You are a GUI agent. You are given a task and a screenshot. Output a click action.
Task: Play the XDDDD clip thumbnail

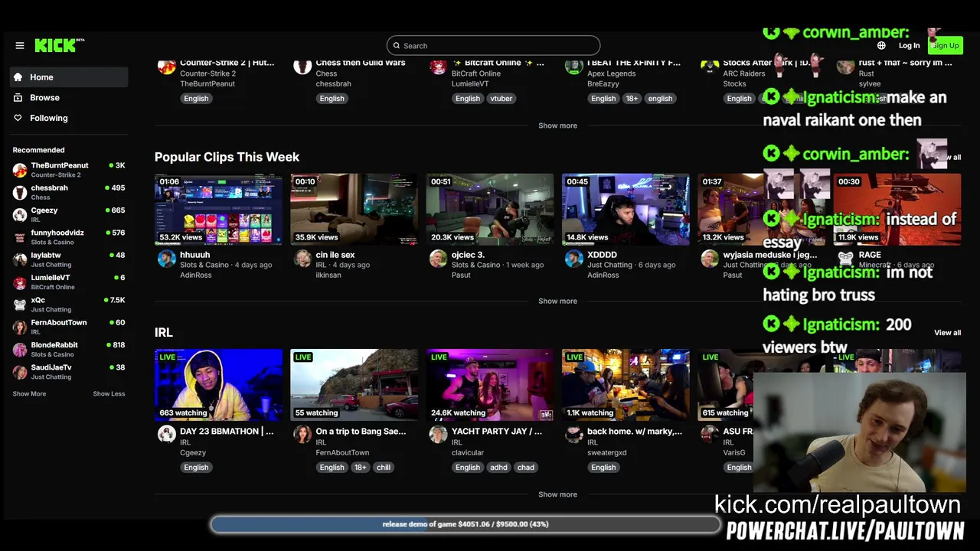626,209
